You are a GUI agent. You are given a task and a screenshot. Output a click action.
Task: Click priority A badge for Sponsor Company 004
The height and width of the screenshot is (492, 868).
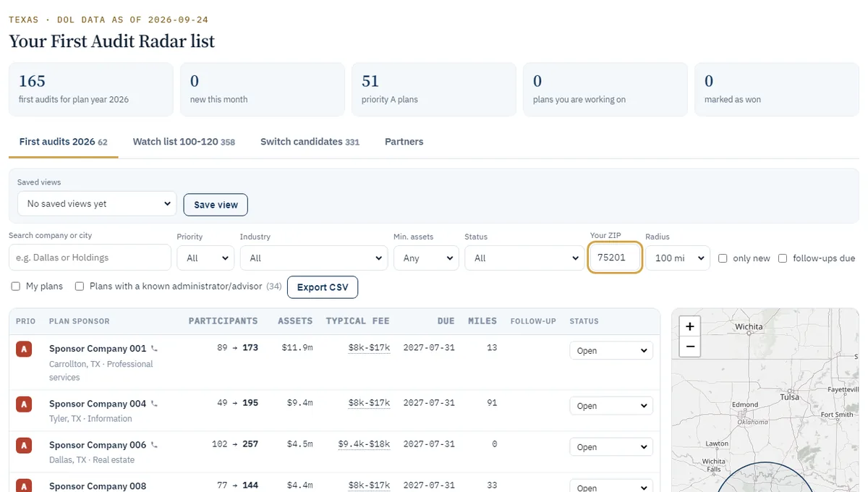coord(24,404)
